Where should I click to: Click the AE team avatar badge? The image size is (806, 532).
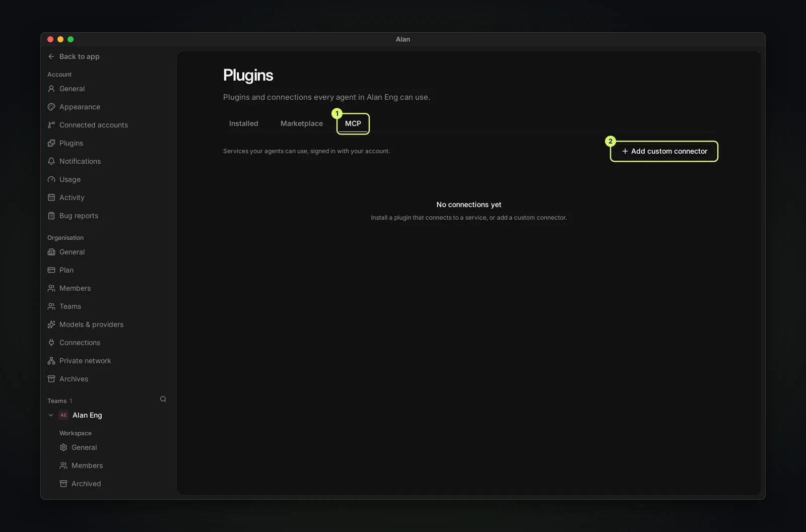[x=63, y=415]
